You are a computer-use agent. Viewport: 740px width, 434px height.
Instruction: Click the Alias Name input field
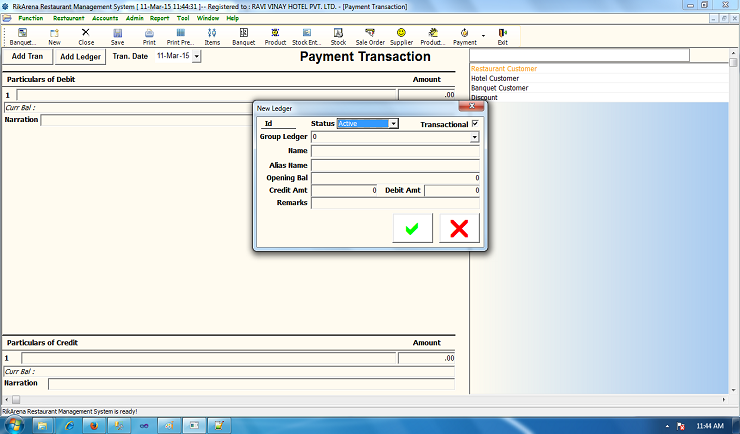click(x=395, y=165)
